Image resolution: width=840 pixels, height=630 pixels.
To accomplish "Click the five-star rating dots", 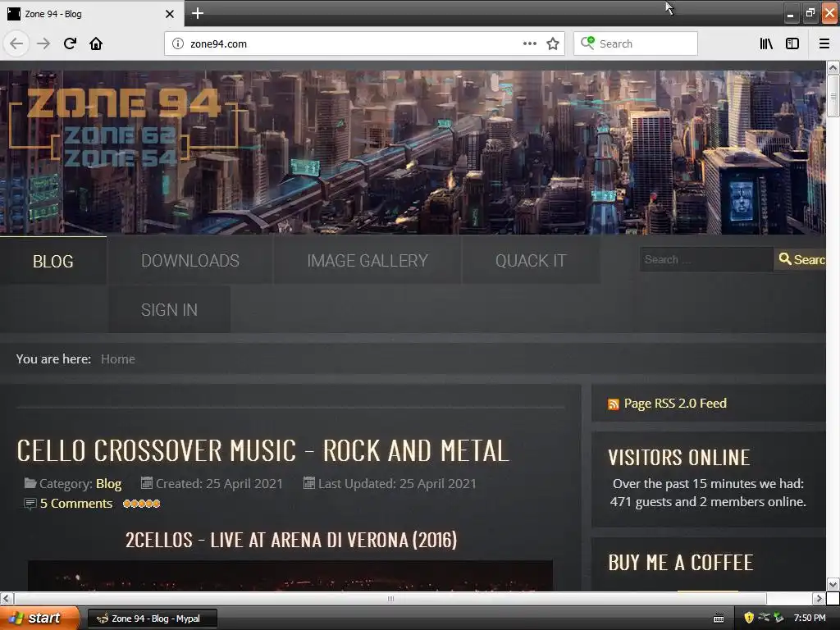I will pyautogui.click(x=141, y=504).
